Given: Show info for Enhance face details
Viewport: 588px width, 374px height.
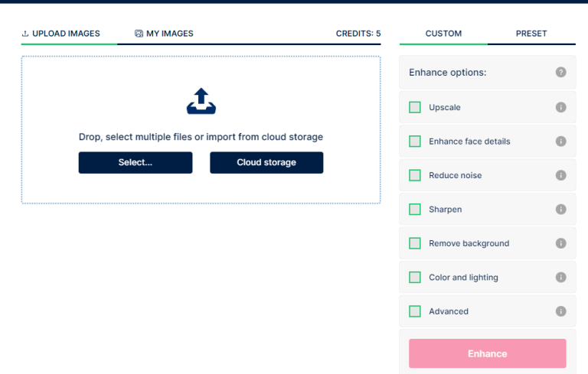Looking at the screenshot, I should click(x=560, y=141).
